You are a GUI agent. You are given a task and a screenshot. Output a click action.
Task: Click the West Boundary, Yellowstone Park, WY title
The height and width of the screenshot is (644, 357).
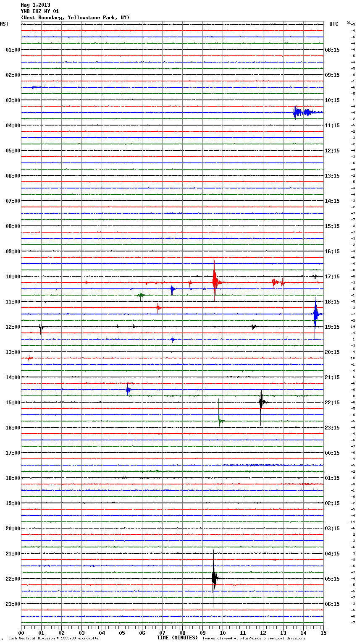point(75,18)
